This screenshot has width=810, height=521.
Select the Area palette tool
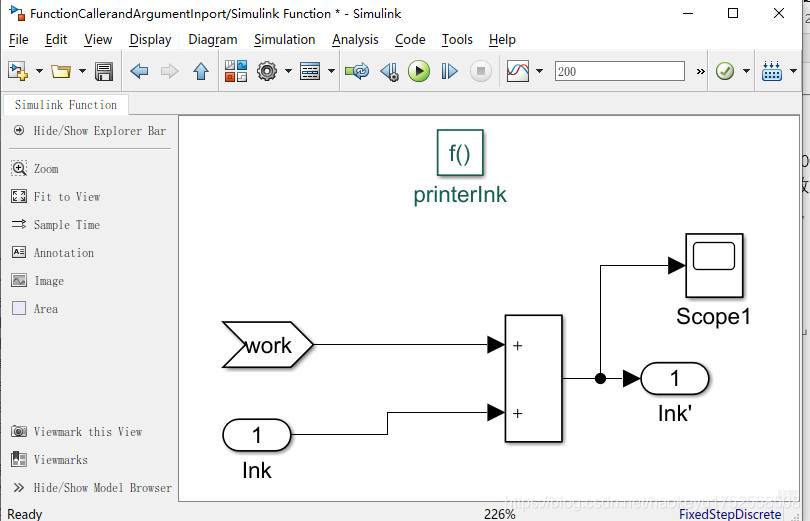(35, 309)
